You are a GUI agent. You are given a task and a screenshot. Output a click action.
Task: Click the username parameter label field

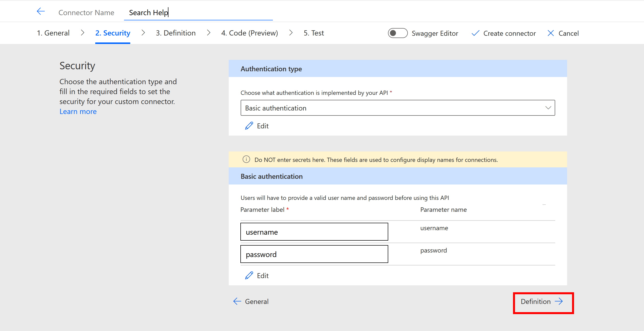(314, 232)
